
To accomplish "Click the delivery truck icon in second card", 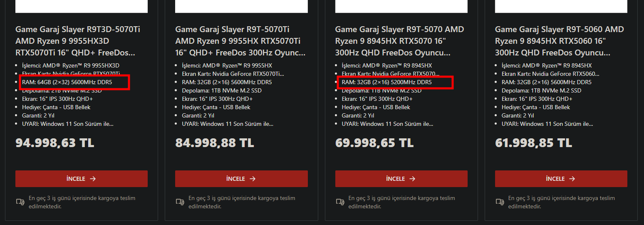I will (180, 202).
